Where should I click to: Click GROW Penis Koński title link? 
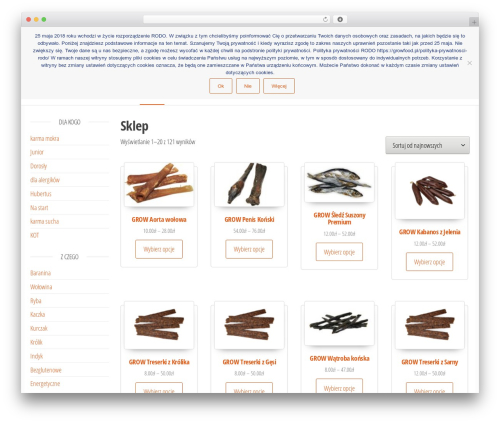[249, 219]
